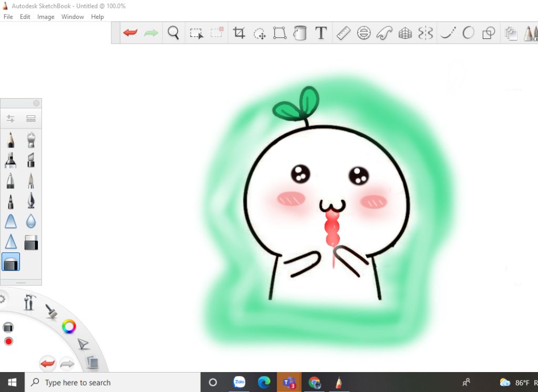Viewport: 538px width, 392px height.
Task: Open the Help menu
Action: coord(97,17)
